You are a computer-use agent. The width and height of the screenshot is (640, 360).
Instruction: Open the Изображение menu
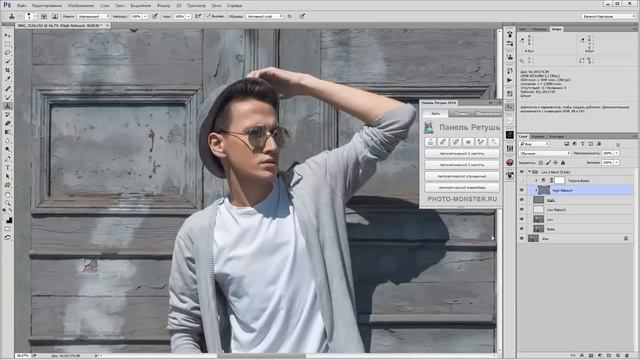[x=81, y=6]
